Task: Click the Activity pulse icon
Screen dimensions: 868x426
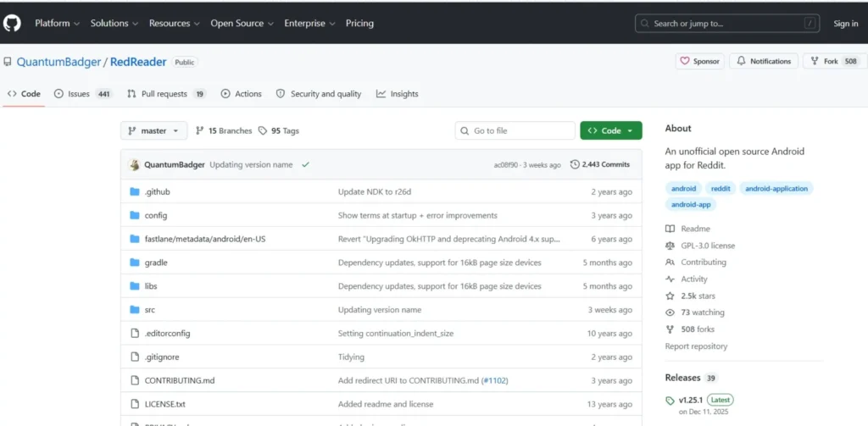Action: (670, 279)
